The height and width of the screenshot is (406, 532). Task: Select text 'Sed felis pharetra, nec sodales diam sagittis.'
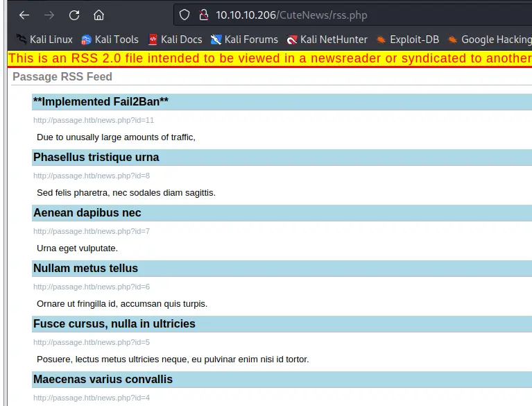click(126, 193)
